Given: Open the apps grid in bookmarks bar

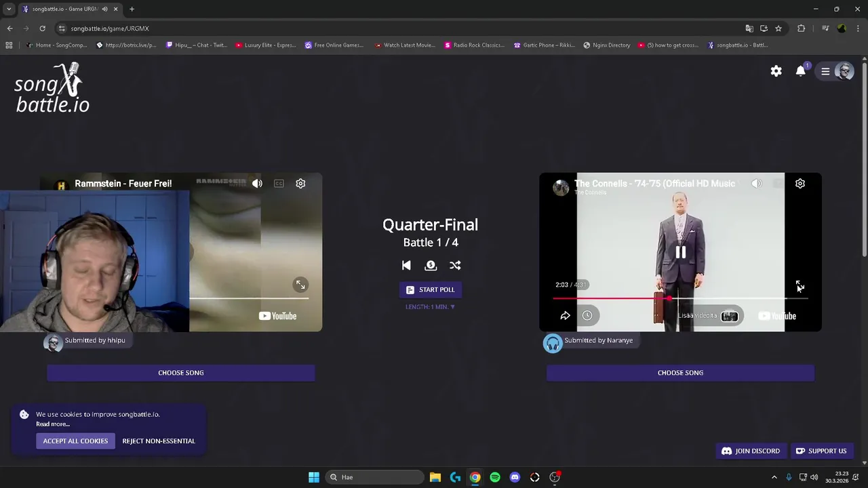Looking at the screenshot, I should pyautogui.click(x=9, y=45).
